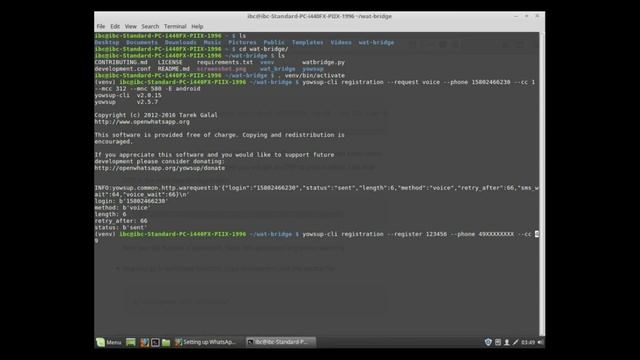Viewport: 640px width, 360px height.
Task: Click the http://www.openwhatsapp.org URL text
Action: (142, 122)
